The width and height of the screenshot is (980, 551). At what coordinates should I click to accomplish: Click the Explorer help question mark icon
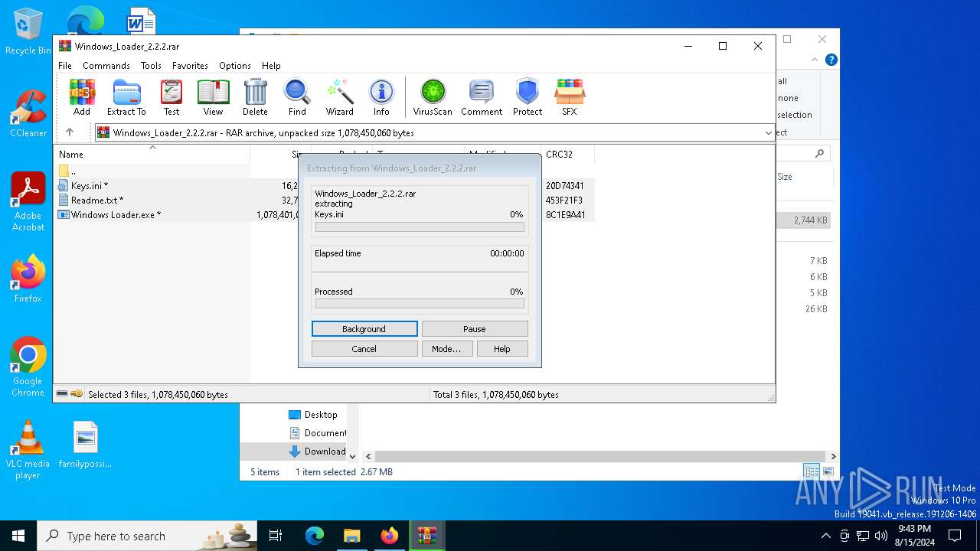[831, 60]
